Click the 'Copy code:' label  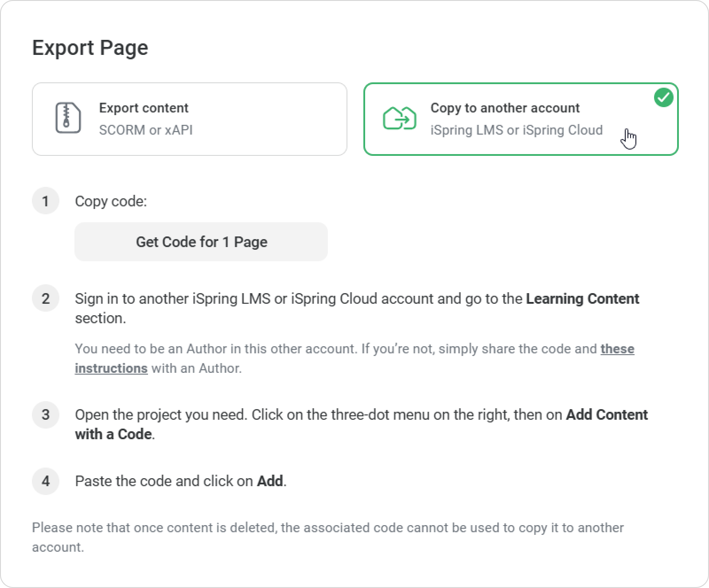[x=111, y=201]
